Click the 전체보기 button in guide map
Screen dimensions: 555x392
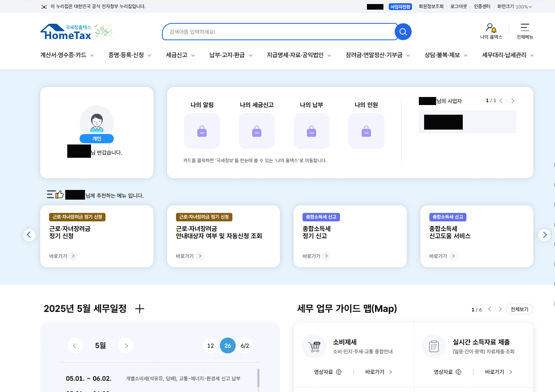(519, 309)
